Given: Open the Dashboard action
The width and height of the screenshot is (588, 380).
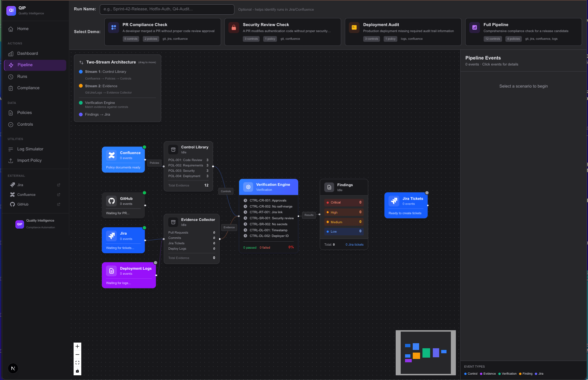Looking at the screenshot, I should click(x=27, y=53).
